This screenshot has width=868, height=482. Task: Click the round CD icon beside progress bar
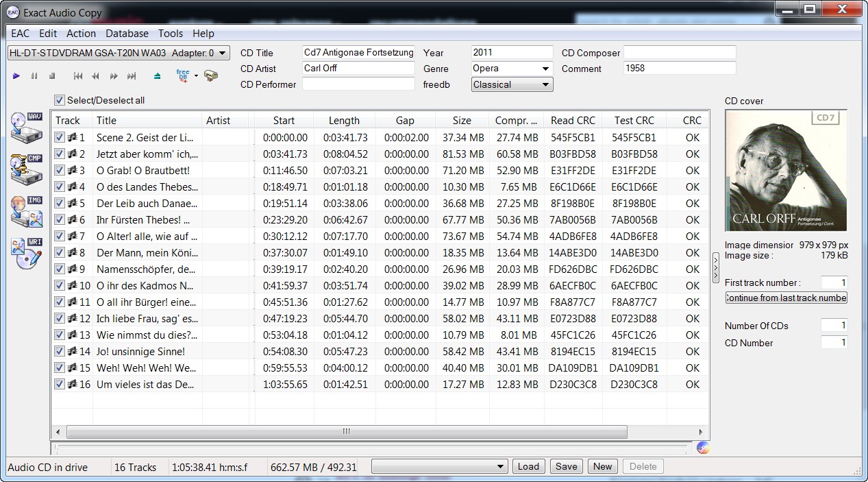click(x=703, y=448)
